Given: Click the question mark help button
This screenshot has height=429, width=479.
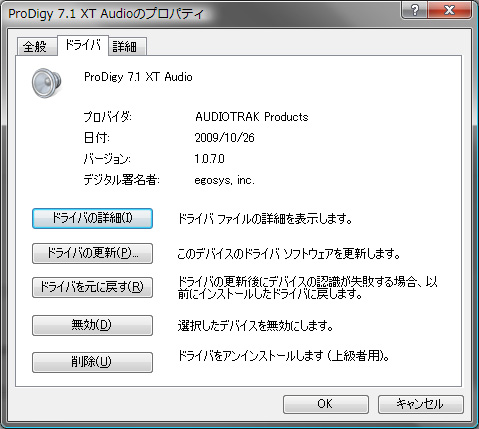Looking at the screenshot, I should click(x=414, y=10).
